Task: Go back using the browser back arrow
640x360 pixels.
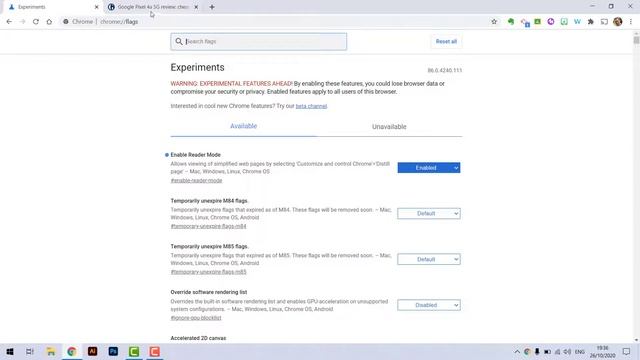Action: 9,22
